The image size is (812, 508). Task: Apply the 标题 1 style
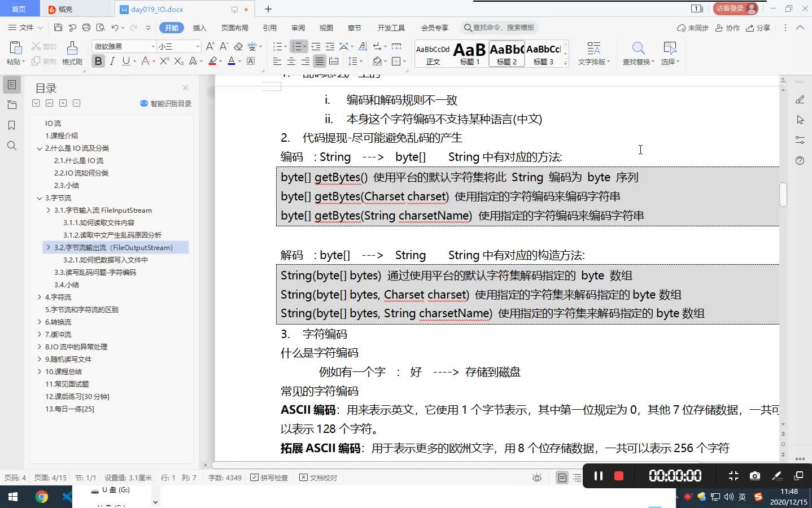coord(469,54)
